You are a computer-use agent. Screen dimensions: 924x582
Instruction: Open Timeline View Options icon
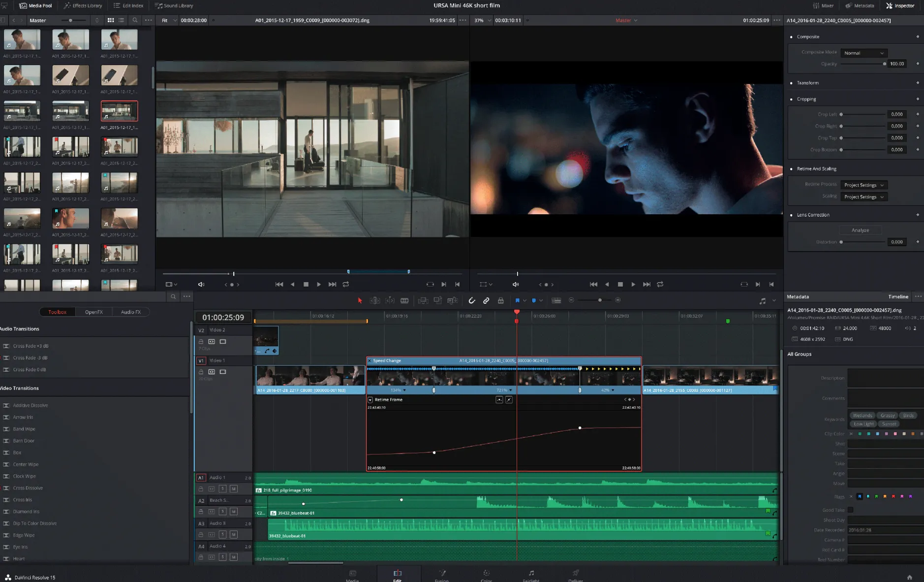(x=556, y=300)
